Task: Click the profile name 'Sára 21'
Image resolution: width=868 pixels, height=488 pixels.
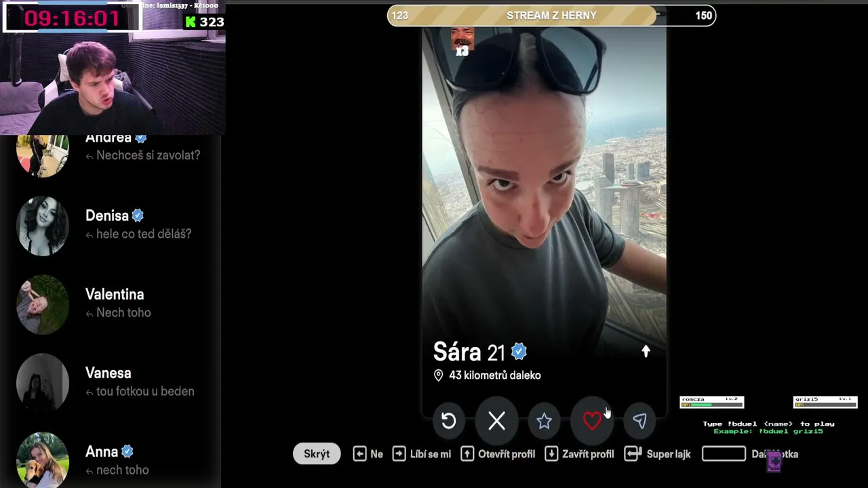Action: (x=469, y=352)
